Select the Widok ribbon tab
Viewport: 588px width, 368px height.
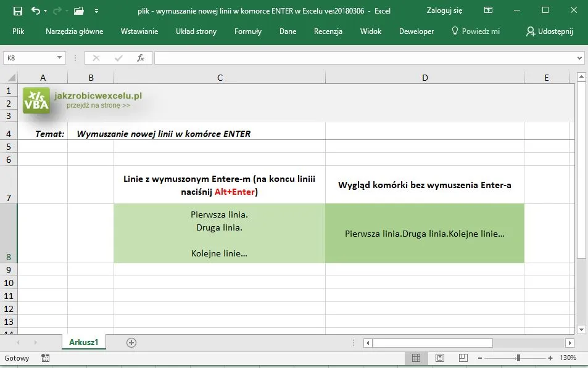370,31
